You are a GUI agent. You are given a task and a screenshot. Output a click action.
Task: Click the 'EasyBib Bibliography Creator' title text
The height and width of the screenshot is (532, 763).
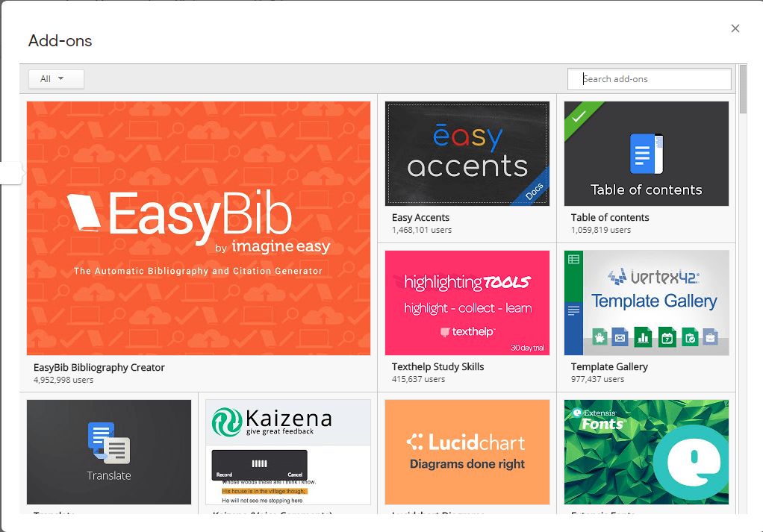[99, 368]
